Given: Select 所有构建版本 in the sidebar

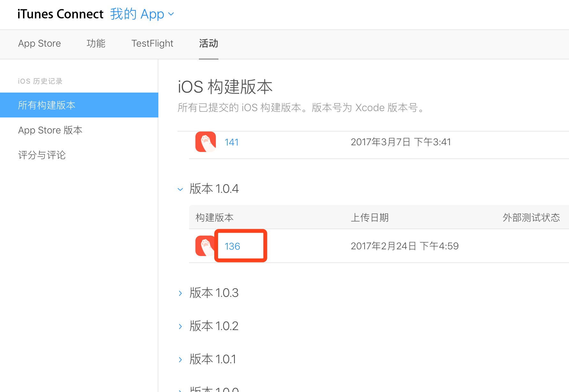Looking at the screenshot, I should (x=79, y=105).
